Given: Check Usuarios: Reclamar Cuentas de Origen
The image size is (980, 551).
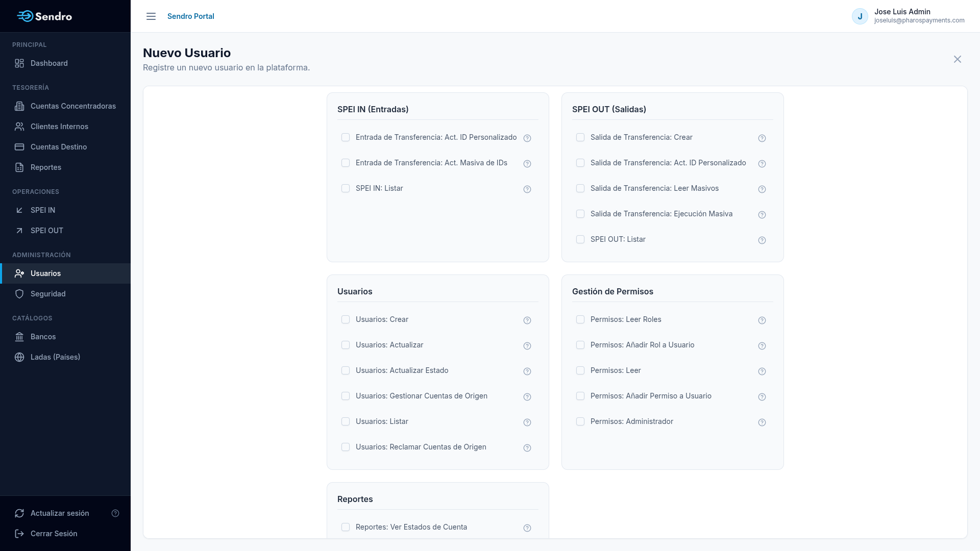Looking at the screenshot, I should coord(346,447).
